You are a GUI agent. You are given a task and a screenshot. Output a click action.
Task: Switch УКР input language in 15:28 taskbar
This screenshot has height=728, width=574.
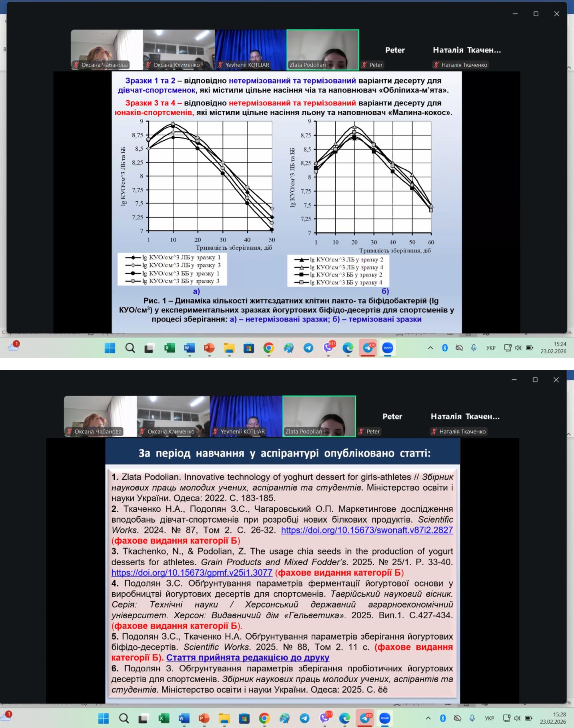tap(489, 718)
